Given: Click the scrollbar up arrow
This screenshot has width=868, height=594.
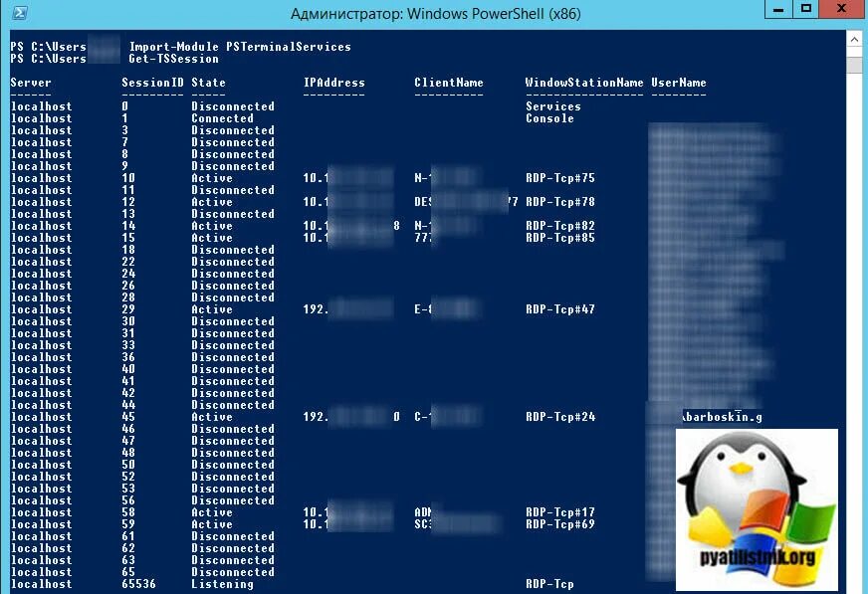Looking at the screenshot, I should (x=854, y=39).
